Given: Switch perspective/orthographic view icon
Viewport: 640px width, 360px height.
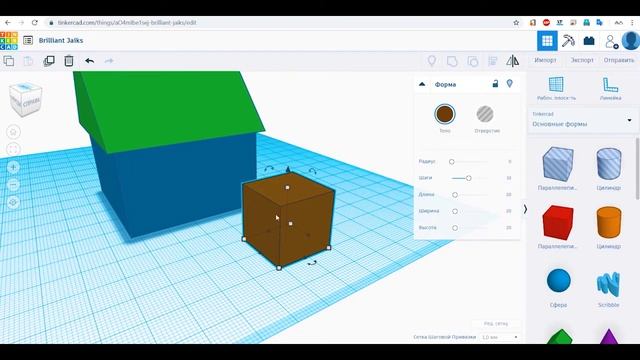Looking at the screenshot, I should (13, 202).
